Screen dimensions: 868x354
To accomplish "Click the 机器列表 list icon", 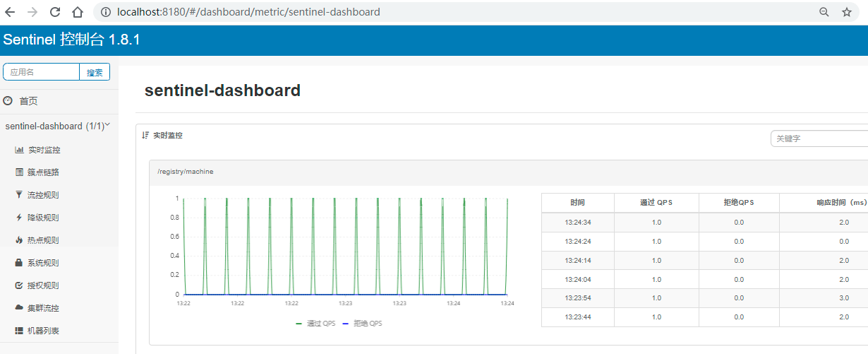I will point(19,331).
